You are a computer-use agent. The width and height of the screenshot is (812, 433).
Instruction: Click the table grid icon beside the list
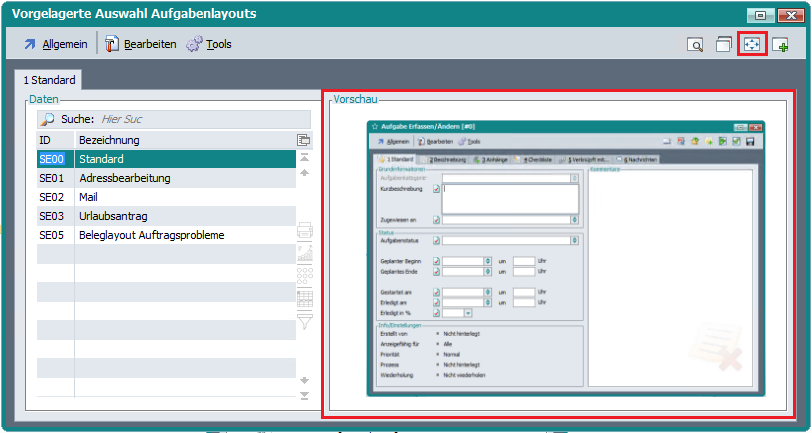coord(305,297)
